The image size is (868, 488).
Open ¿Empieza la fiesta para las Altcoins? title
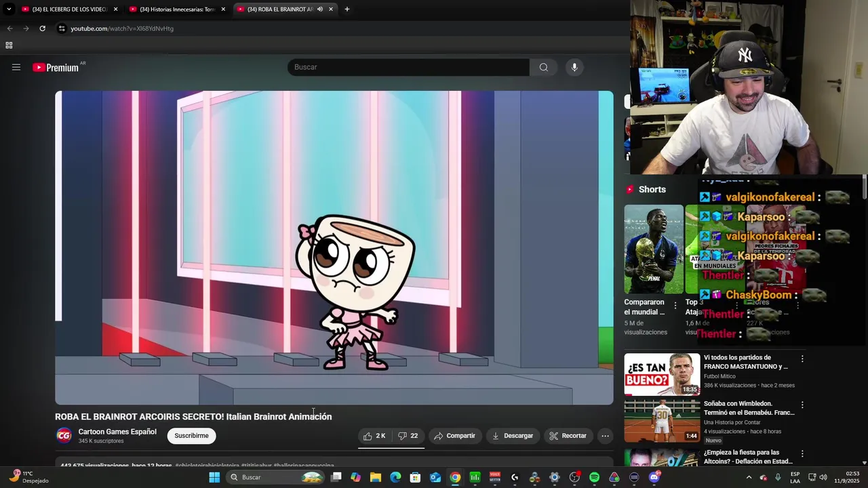coord(748,457)
